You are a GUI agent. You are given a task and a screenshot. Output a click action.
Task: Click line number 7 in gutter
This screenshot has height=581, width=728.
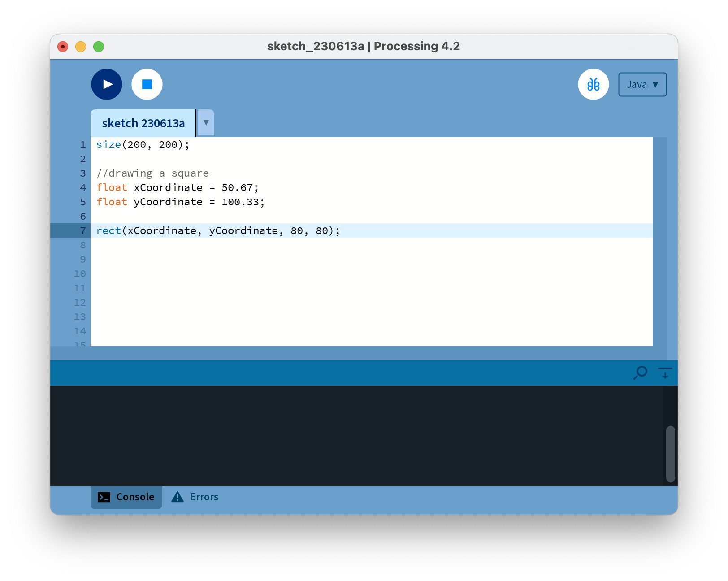point(83,231)
